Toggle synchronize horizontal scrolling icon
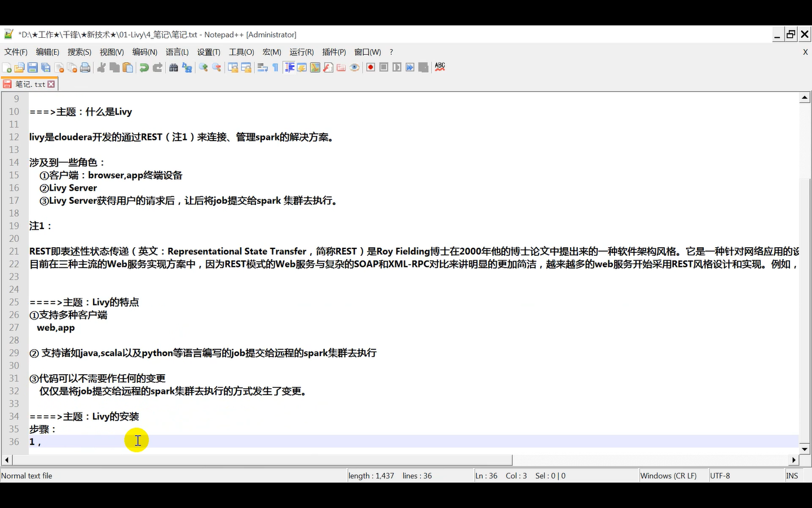812x508 pixels. [x=246, y=67]
